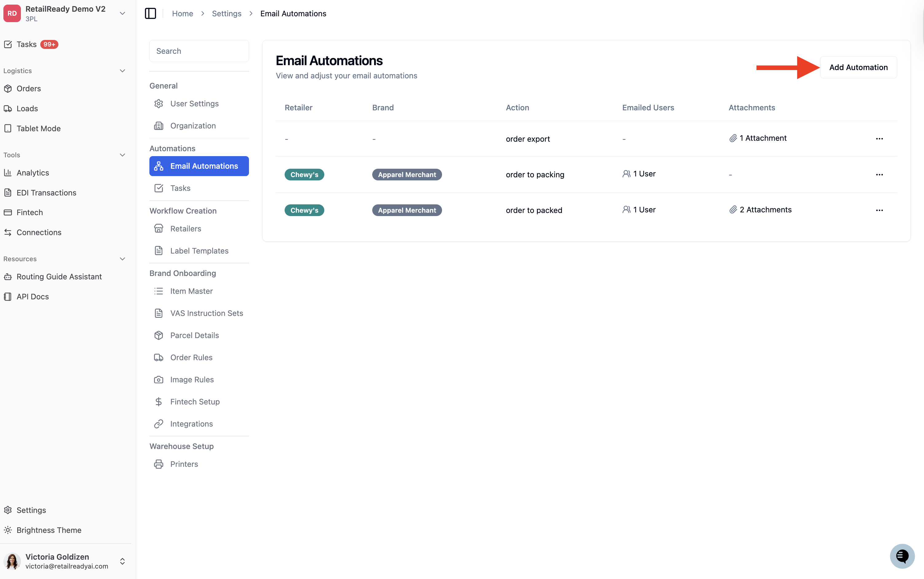Navigate to the Settings breadcrumb link

click(226, 14)
